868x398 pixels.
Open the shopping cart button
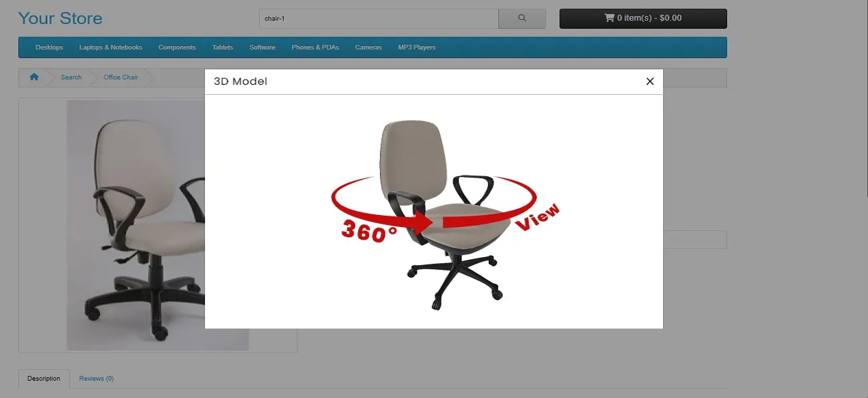coord(642,19)
